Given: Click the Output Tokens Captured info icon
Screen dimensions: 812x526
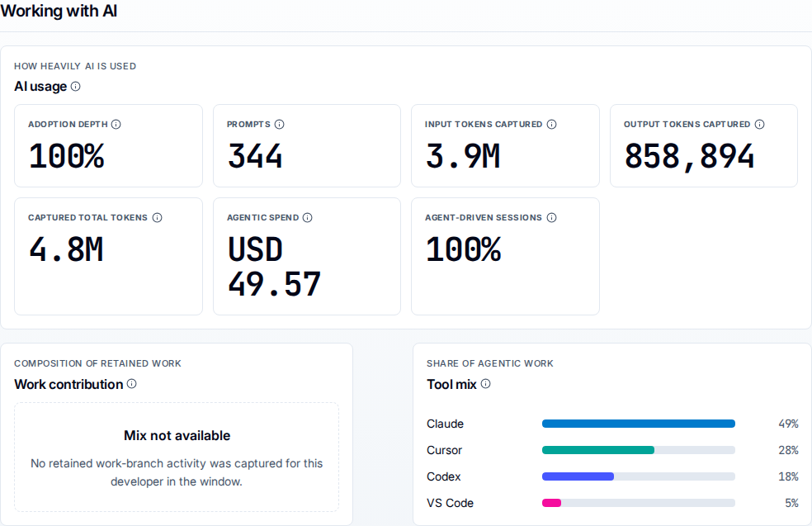Looking at the screenshot, I should [759, 125].
